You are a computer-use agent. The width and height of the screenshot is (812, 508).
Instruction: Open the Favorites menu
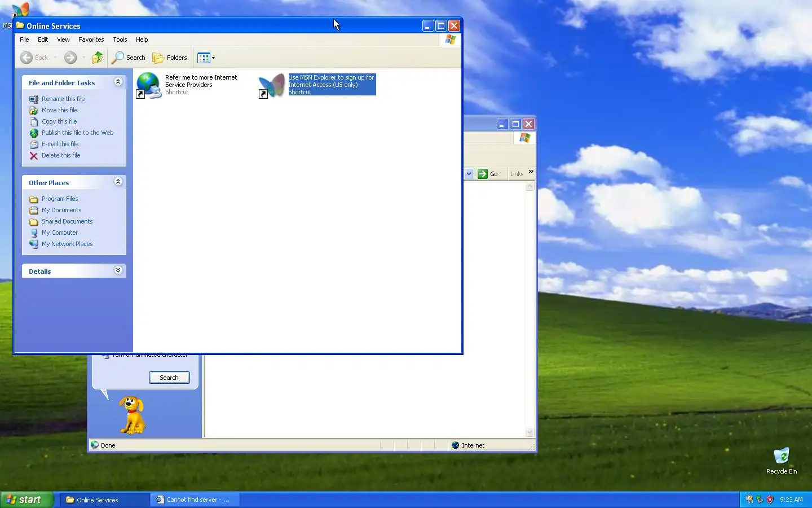pyautogui.click(x=91, y=40)
